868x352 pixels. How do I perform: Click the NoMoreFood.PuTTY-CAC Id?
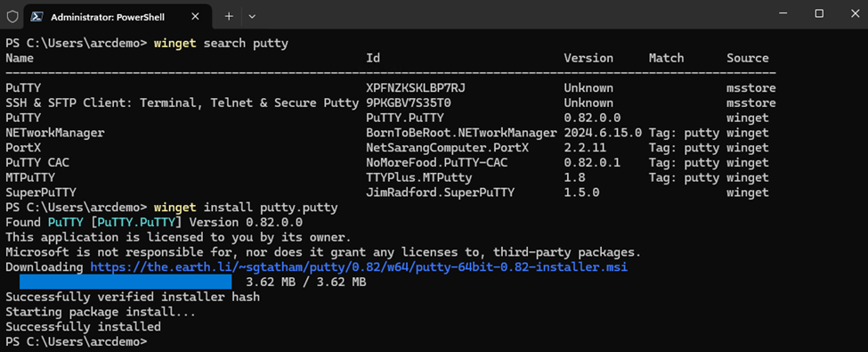pyautogui.click(x=437, y=162)
